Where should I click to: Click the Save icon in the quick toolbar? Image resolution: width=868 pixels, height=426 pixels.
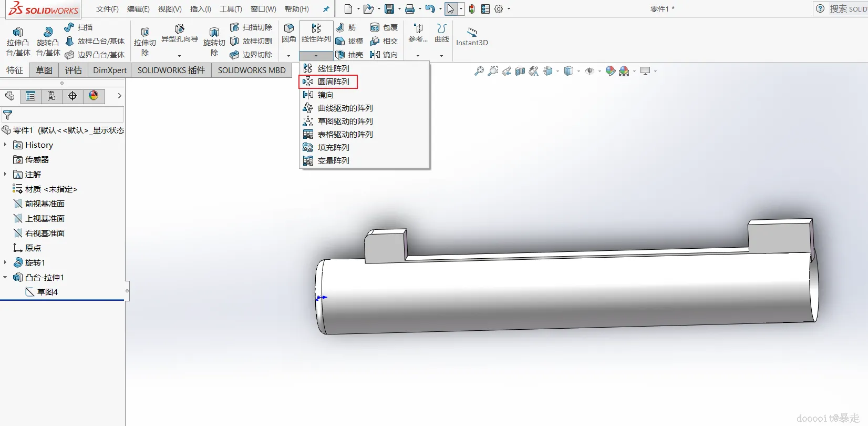click(x=389, y=9)
